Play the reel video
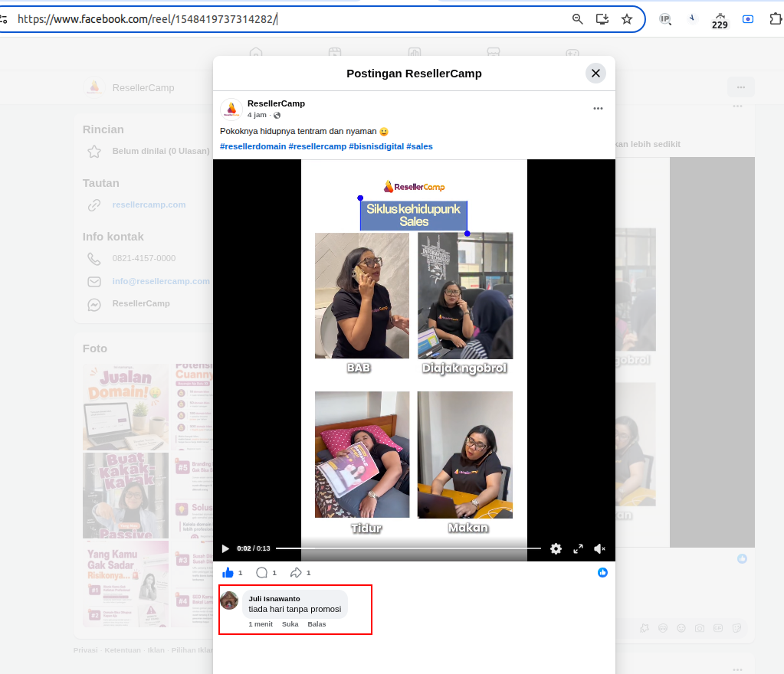The height and width of the screenshot is (674, 784). pos(225,548)
